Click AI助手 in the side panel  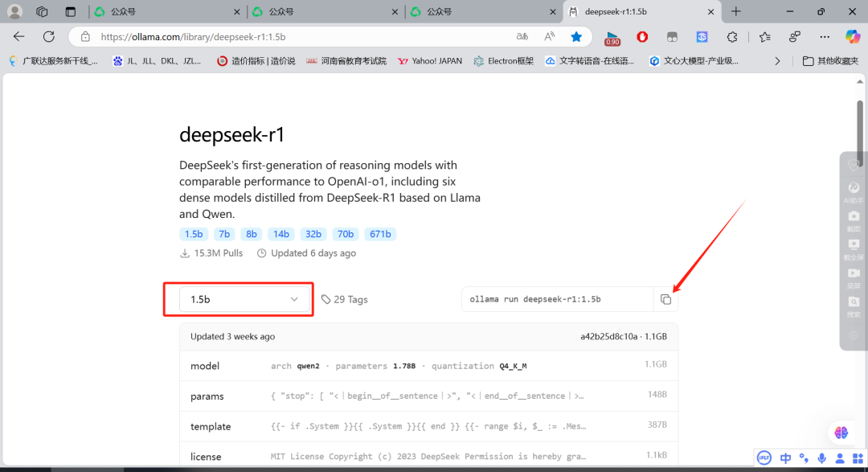pos(854,192)
